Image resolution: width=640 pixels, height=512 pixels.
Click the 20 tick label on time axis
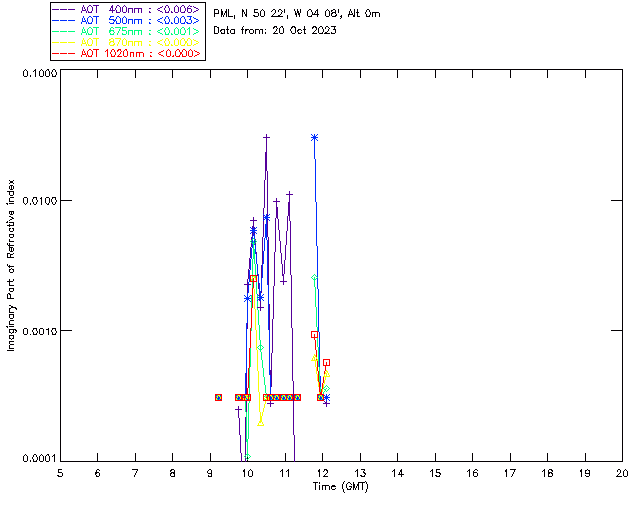pyautogui.click(x=622, y=472)
